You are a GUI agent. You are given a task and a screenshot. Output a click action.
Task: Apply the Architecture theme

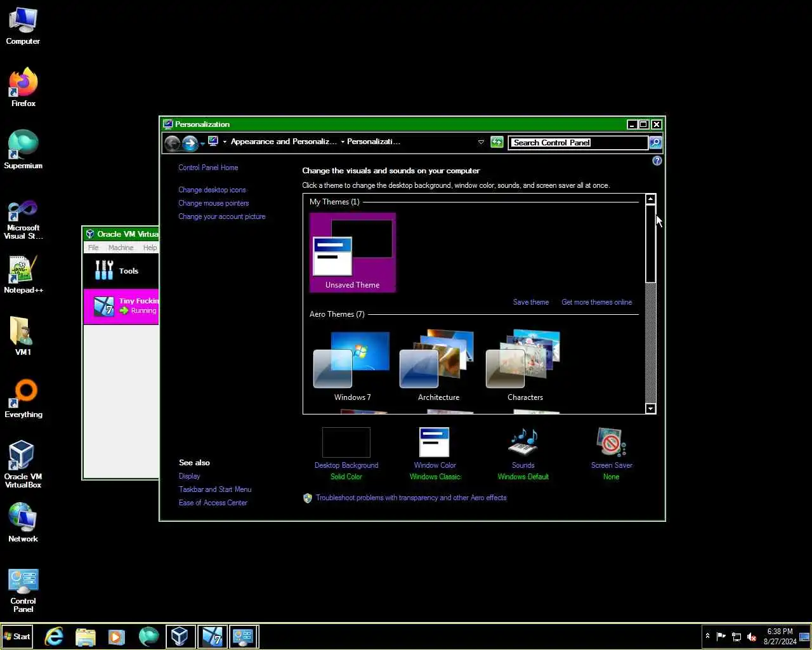pyautogui.click(x=438, y=366)
